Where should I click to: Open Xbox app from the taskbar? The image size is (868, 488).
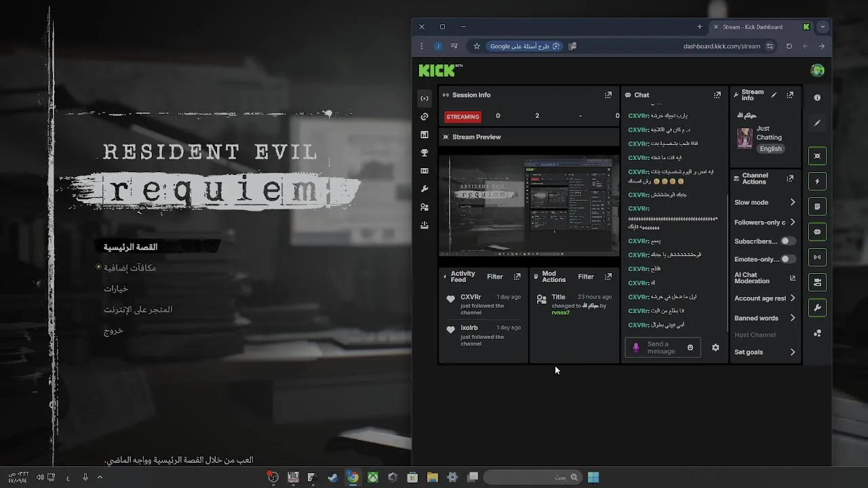[x=373, y=477]
